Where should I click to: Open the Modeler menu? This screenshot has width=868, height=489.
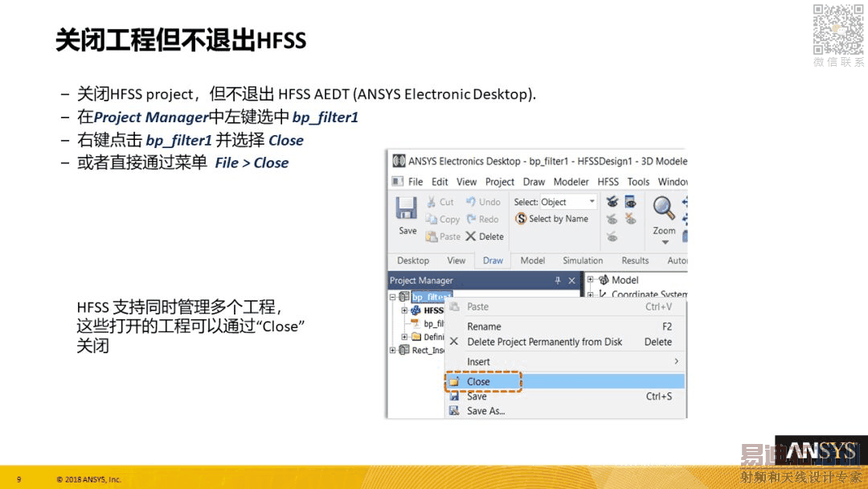(571, 182)
